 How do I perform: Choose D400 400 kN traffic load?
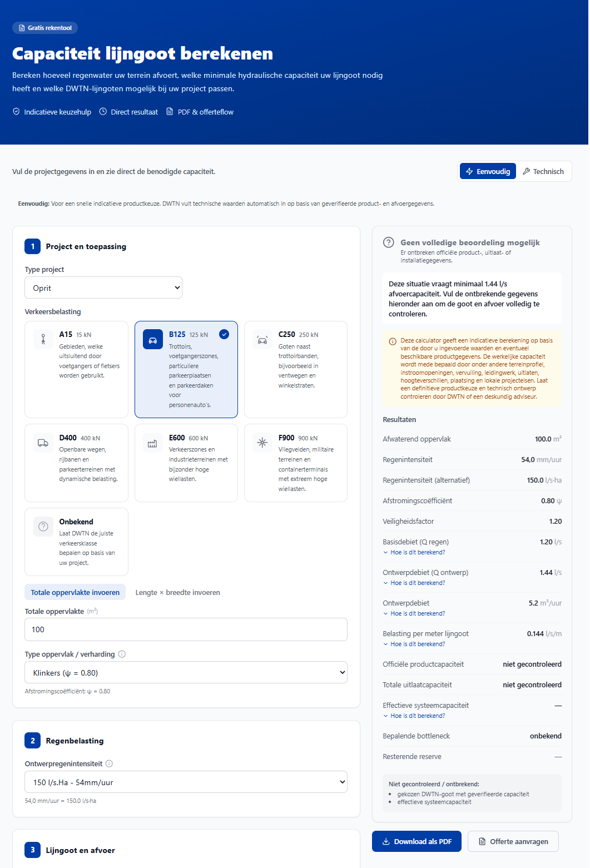(76, 463)
